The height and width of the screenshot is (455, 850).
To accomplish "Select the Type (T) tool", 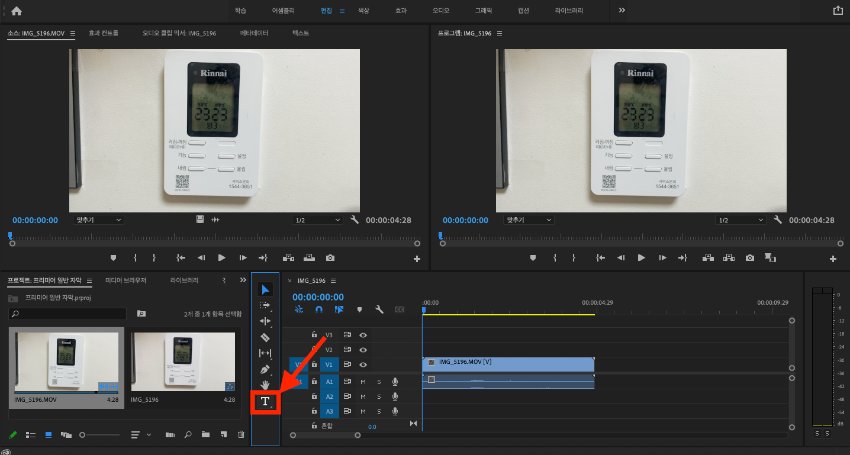I will coord(265,402).
